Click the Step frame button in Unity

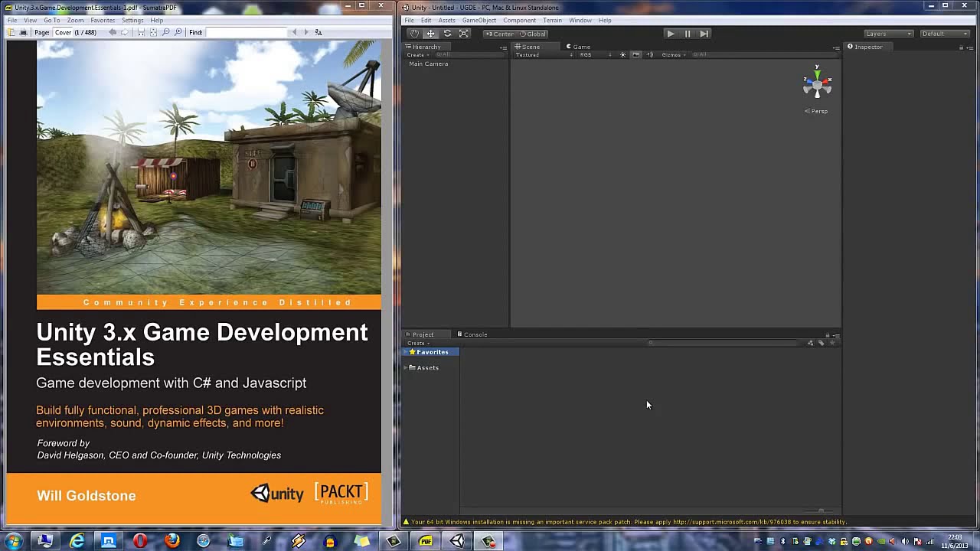(x=704, y=34)
